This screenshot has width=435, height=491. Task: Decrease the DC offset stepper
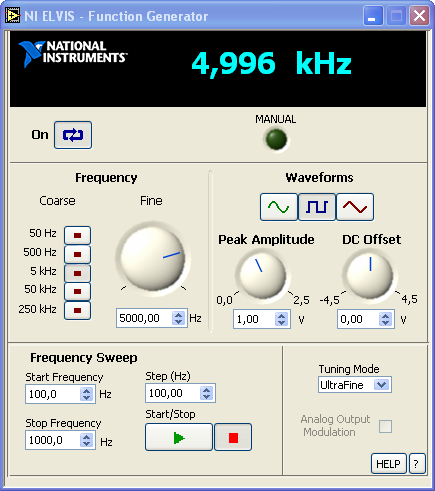(x=386, y=323)
